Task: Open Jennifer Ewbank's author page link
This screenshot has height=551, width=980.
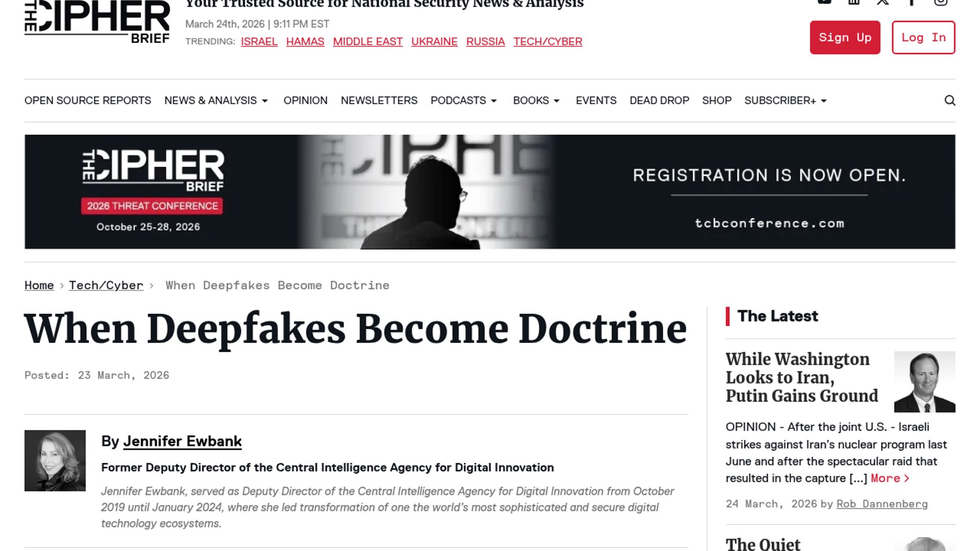Action: click(x=182, y=441)
